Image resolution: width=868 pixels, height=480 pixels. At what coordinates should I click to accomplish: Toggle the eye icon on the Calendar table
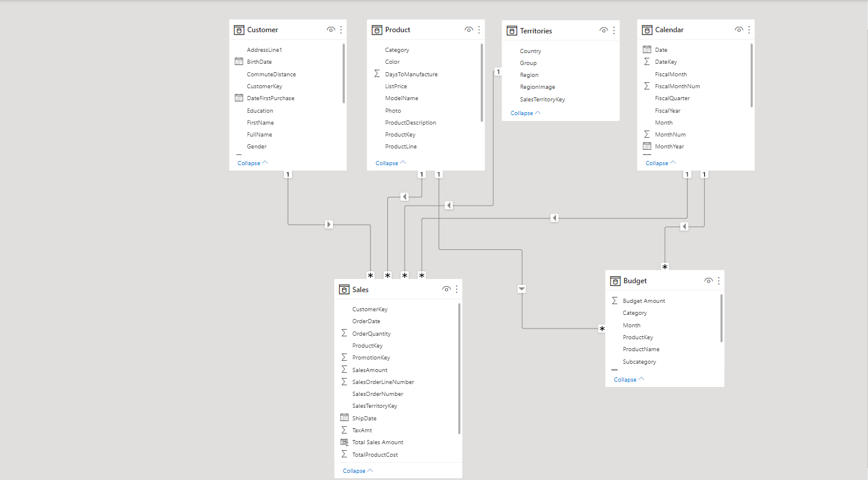click(739, 29)
